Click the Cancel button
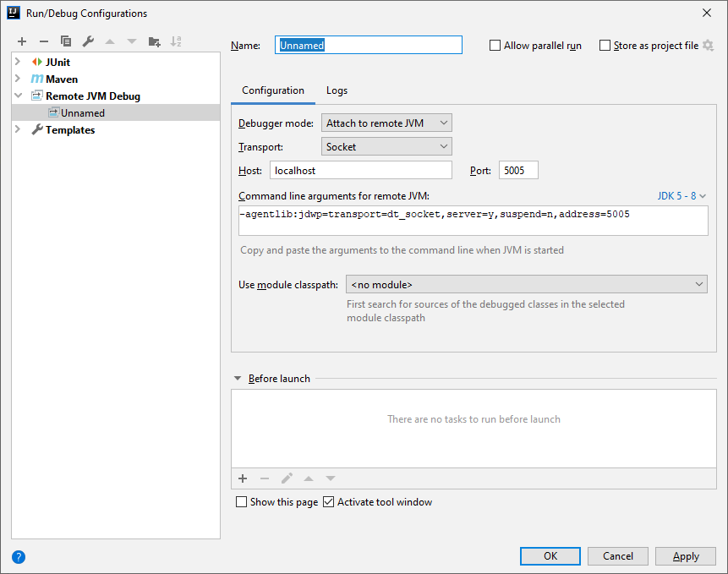The height and width of the screenshot is (574, 728). 617,556
